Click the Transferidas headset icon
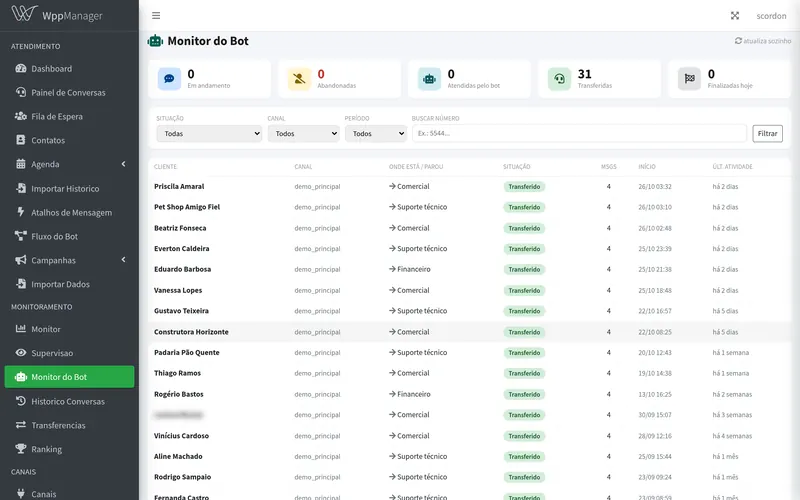The height and width of the screenshot is (500, 800). tap(560, 79)
